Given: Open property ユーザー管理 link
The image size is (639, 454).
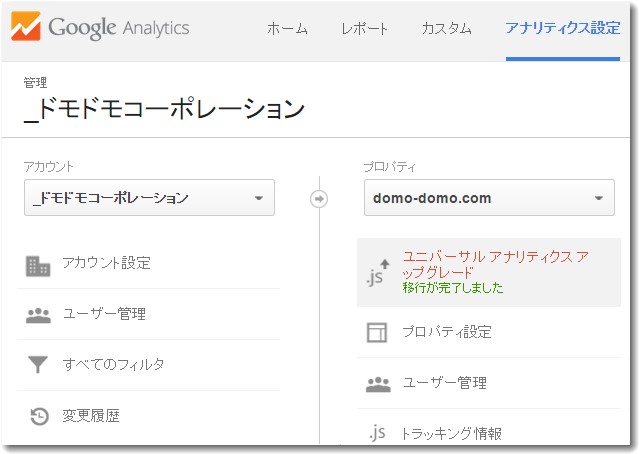Looking at the screenshot, I should [x=445, y=383].
